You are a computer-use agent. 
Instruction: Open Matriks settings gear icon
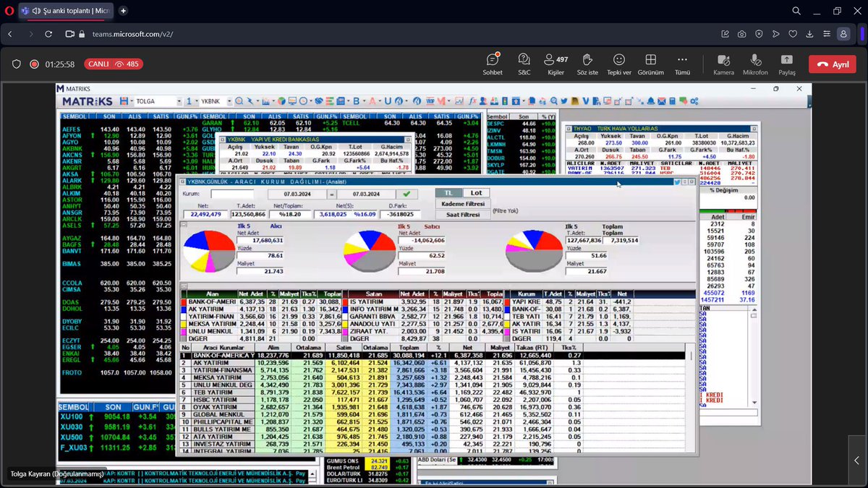point(694,101)
